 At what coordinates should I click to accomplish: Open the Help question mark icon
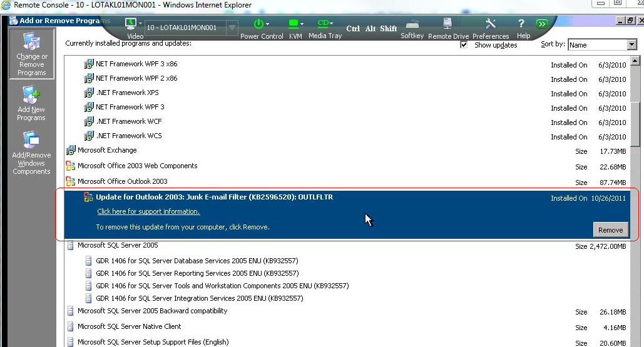521,24
